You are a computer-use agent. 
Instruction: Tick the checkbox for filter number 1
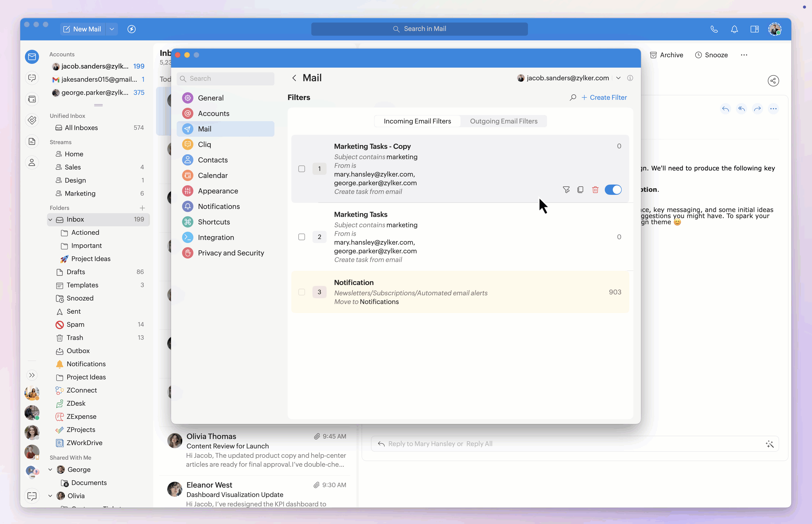pos(302,169)
